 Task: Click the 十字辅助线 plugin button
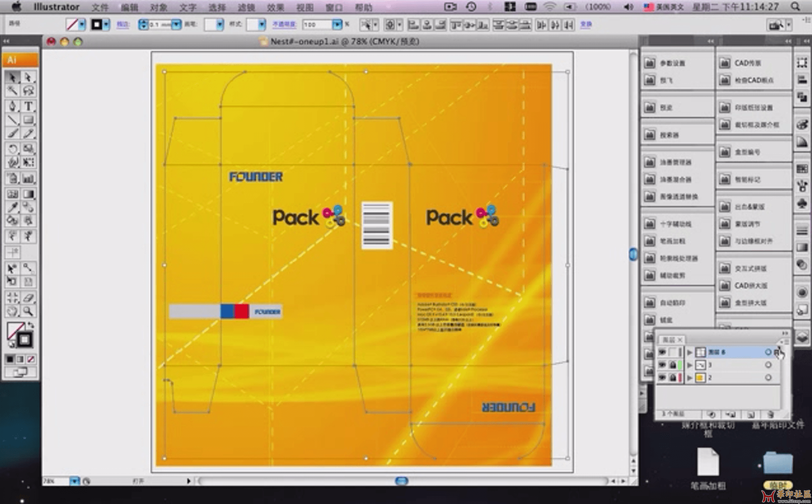tap(668, 224)
